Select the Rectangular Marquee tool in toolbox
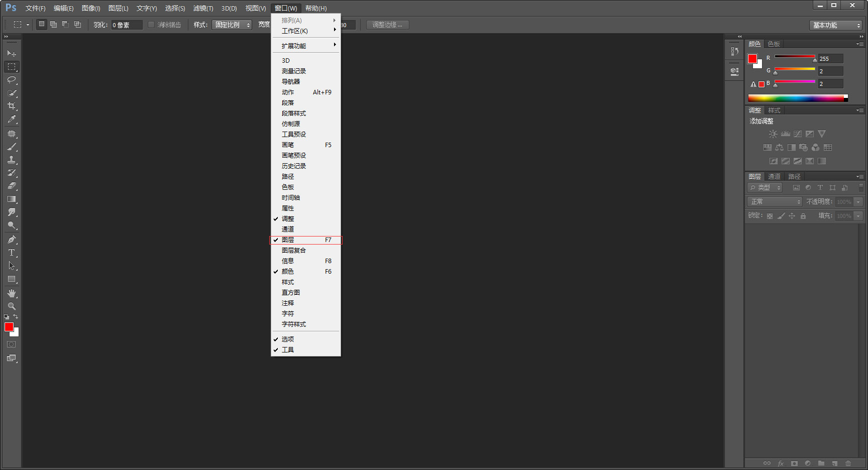This screenshot has height=470, width=868. (12, 66)
